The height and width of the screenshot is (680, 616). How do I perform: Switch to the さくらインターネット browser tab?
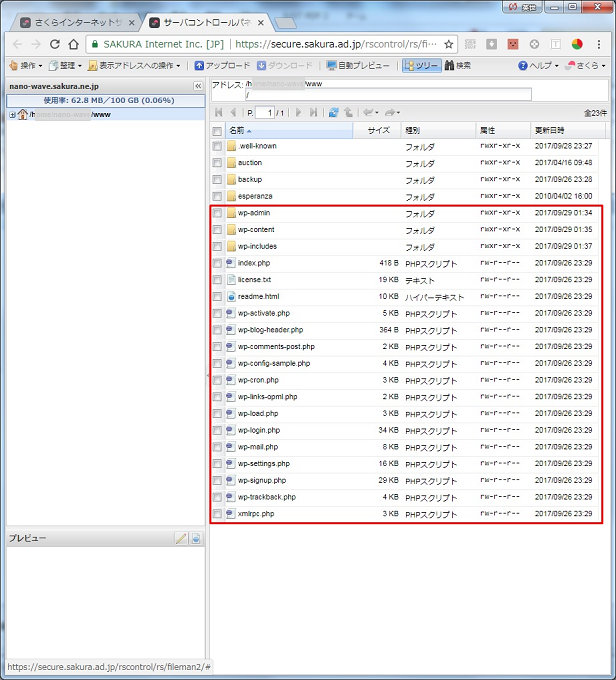(74, 21)
